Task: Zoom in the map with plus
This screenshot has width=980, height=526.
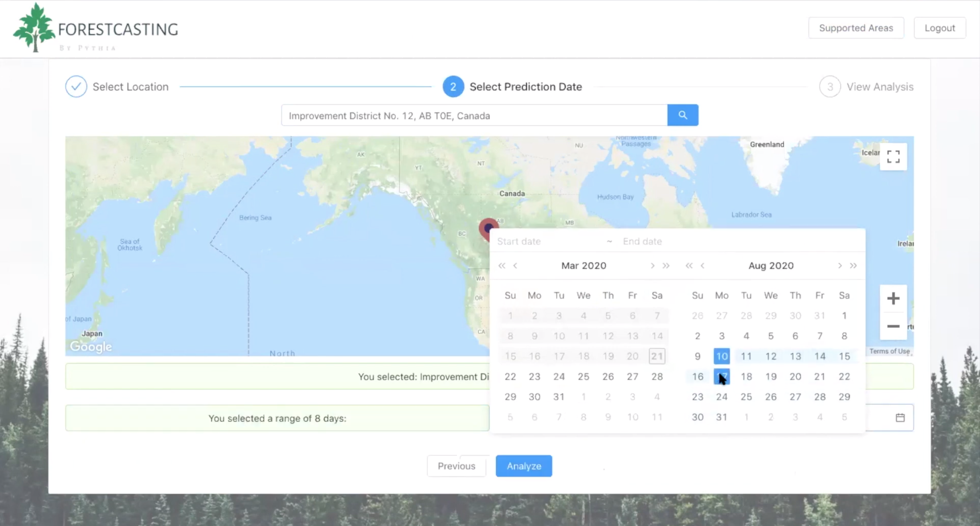Action: pos(893,299)
